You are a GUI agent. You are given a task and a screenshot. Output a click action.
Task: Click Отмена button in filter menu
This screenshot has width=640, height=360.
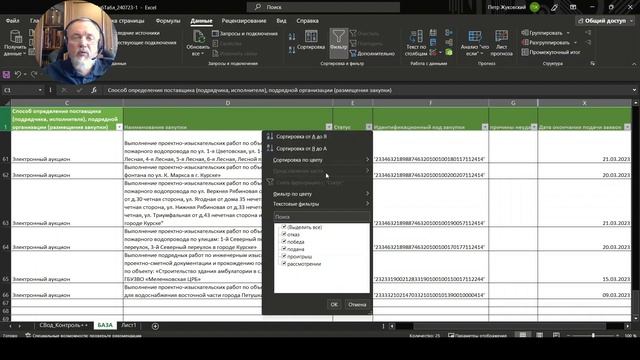357,304
